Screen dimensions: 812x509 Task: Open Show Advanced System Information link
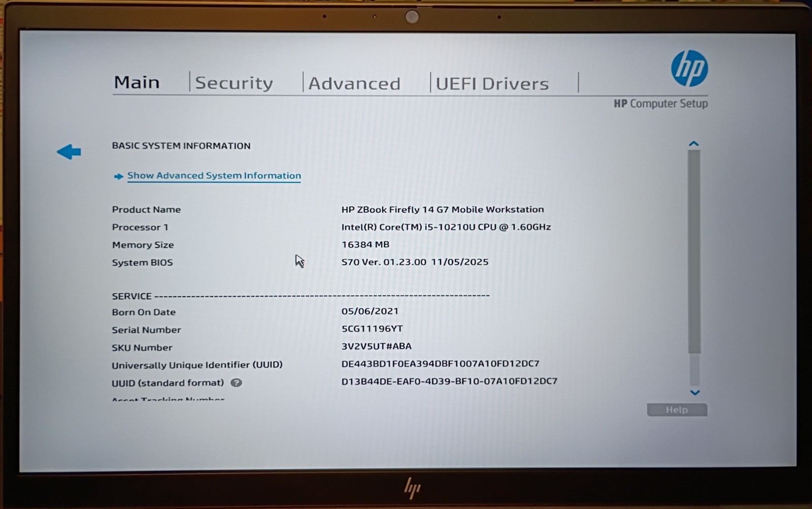tap(214, 176)
